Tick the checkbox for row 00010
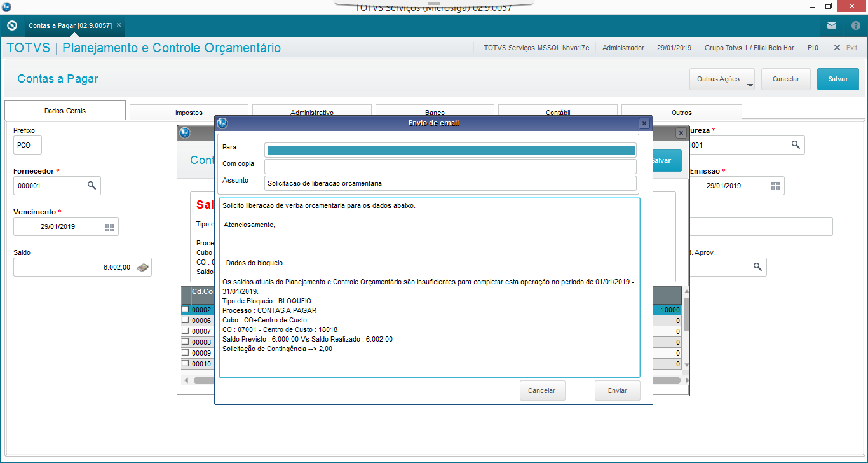The width and height of the screenshot is (868, 463). coord(186,363)
